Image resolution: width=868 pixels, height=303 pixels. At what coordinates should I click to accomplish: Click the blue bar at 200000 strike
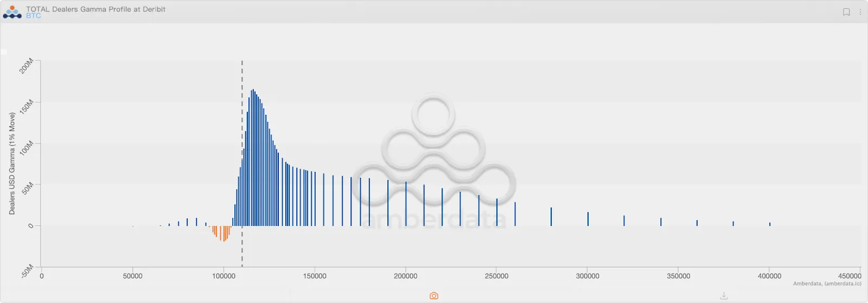point(406,204)
